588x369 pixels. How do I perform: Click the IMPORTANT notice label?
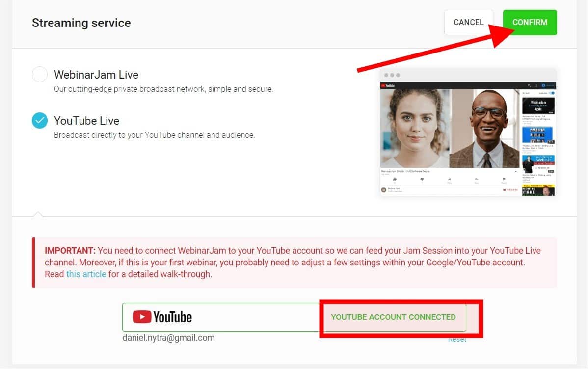70,251
